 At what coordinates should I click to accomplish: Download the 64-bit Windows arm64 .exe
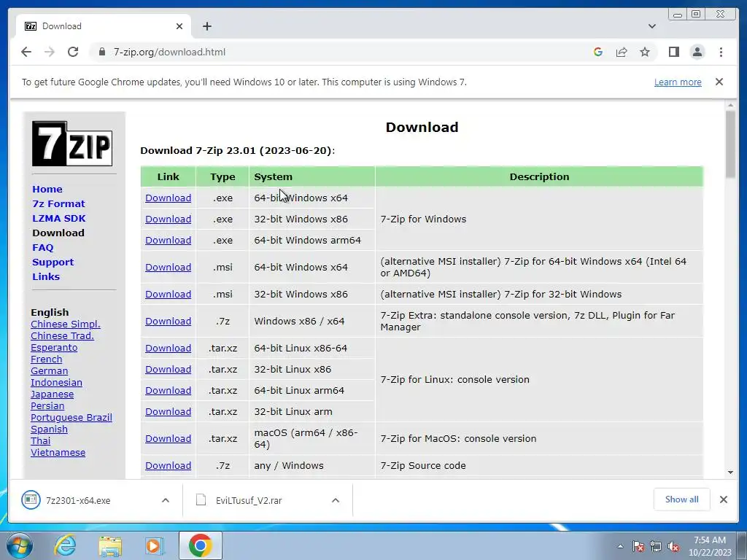pyautogui.click(x=169, y=240)
